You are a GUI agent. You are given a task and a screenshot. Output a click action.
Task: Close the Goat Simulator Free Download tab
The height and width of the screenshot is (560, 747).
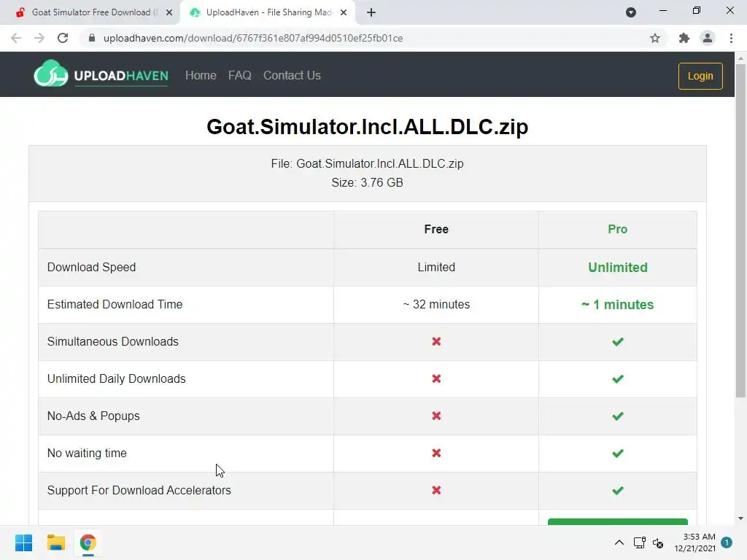tap(169, 12)
